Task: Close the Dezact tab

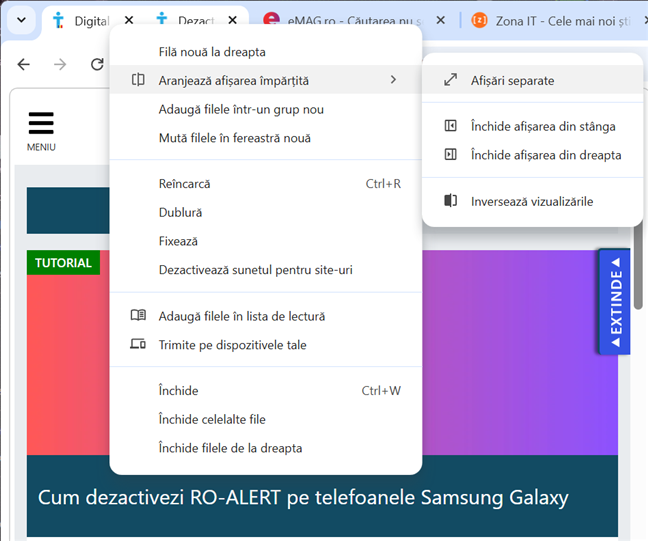Action: tap(233, 20)
